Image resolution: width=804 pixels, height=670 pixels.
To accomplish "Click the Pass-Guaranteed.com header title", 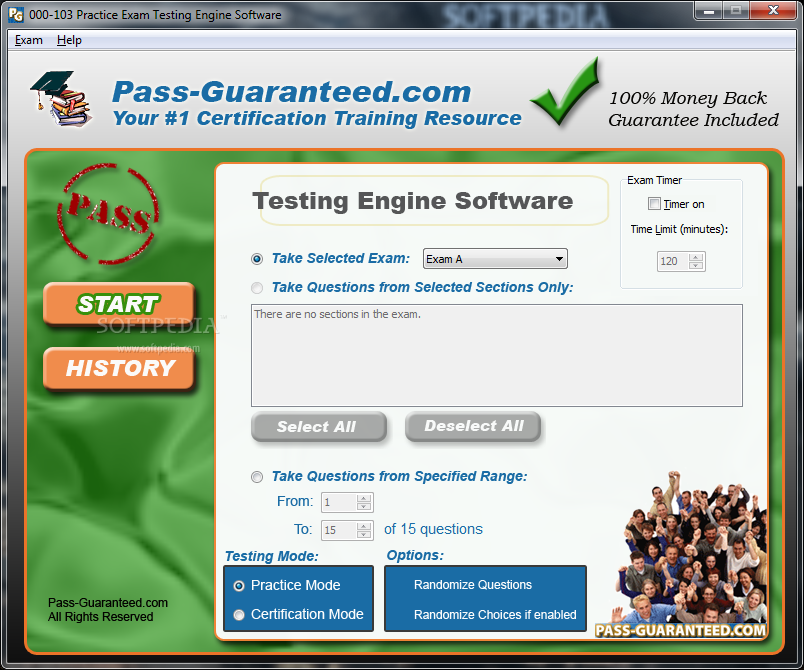I will click(291, 92).
